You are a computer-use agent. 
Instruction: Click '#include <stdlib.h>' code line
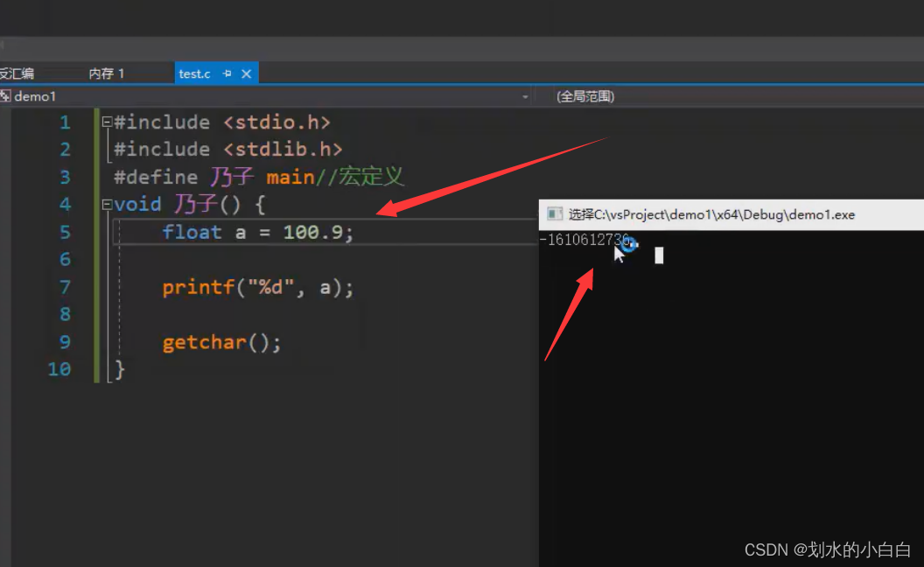(228, 150)
